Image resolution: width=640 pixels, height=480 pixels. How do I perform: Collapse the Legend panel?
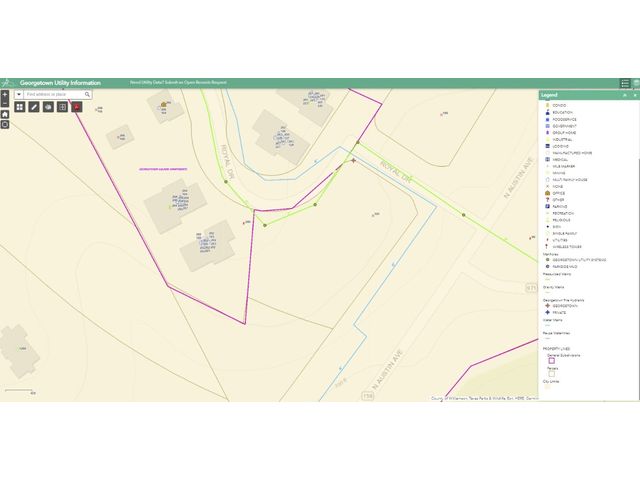pos(624,95)
